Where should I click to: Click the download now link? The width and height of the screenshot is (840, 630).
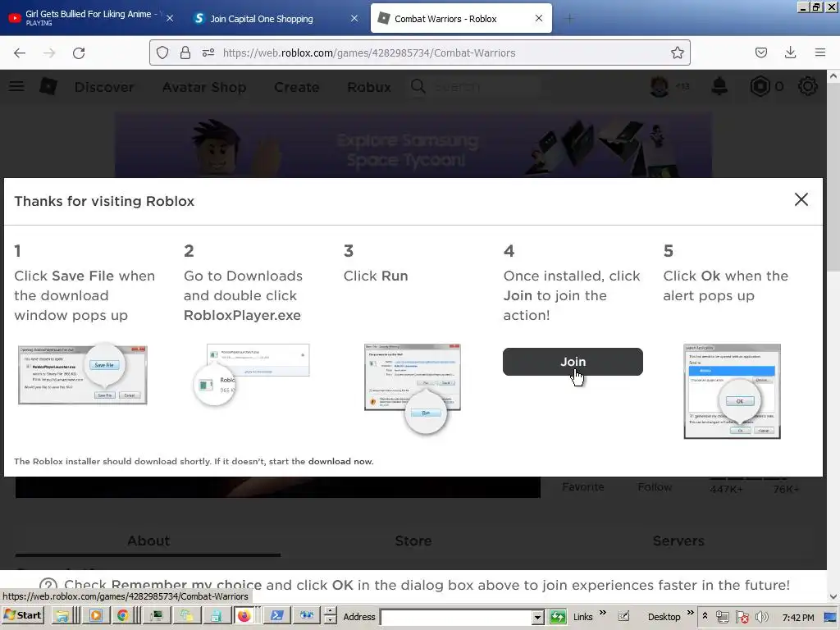(x=340, y=461)
